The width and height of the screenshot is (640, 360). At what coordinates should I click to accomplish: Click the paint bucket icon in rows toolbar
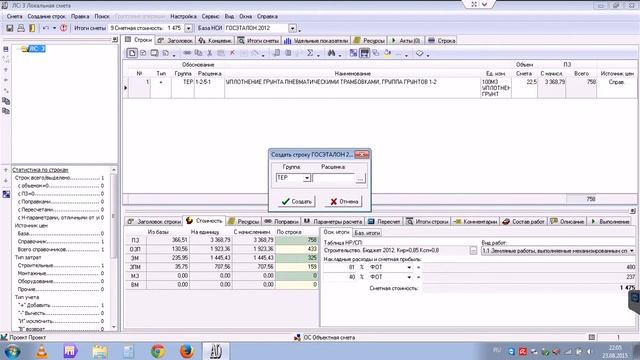coord(387,53)
